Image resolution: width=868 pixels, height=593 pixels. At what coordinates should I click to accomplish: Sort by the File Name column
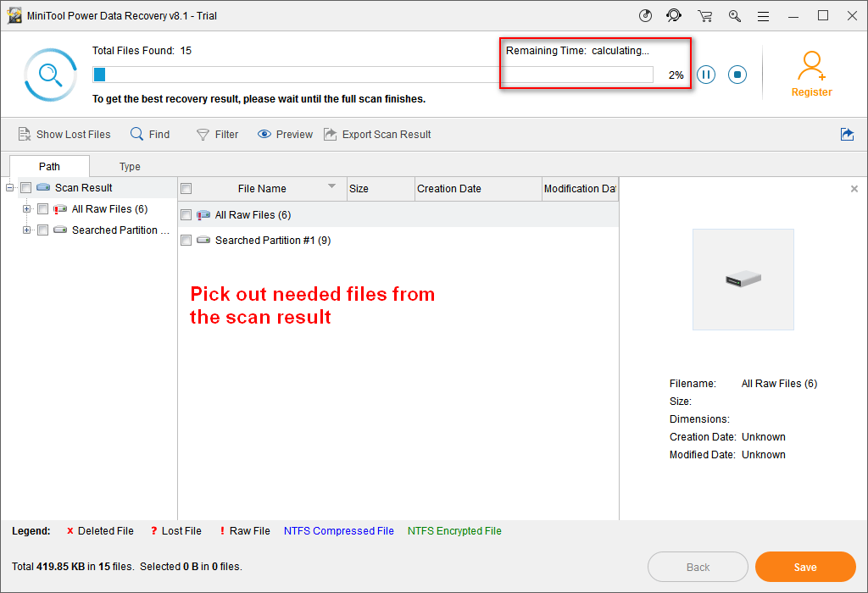[262, 189]
